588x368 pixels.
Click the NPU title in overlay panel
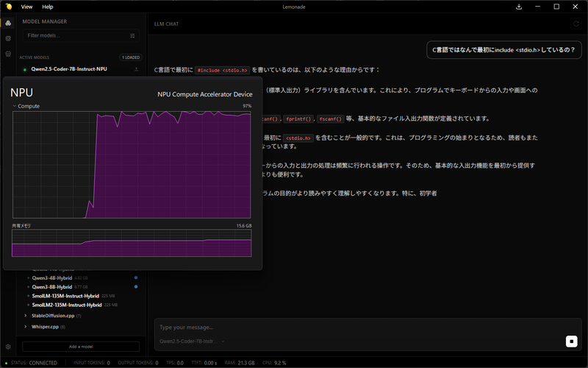click(x=21, y=93)
